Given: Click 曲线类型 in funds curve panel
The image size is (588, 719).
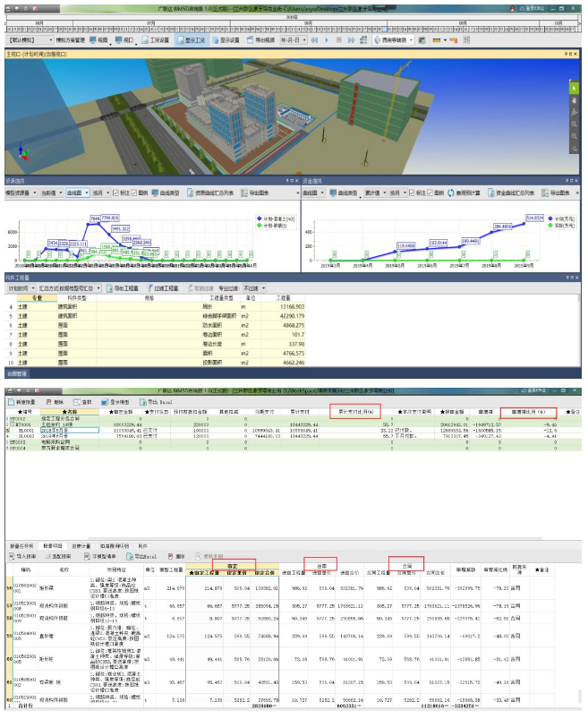Looking at the screenshot, I should (344, 193).
